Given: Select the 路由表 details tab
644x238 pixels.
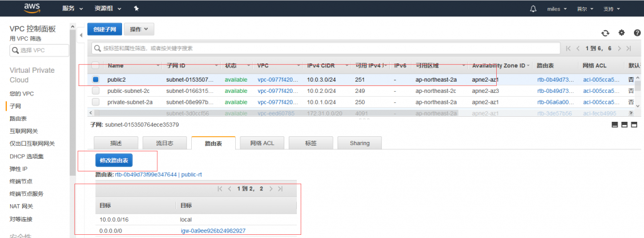Looking at the screenshot, I should pos(213,143).
